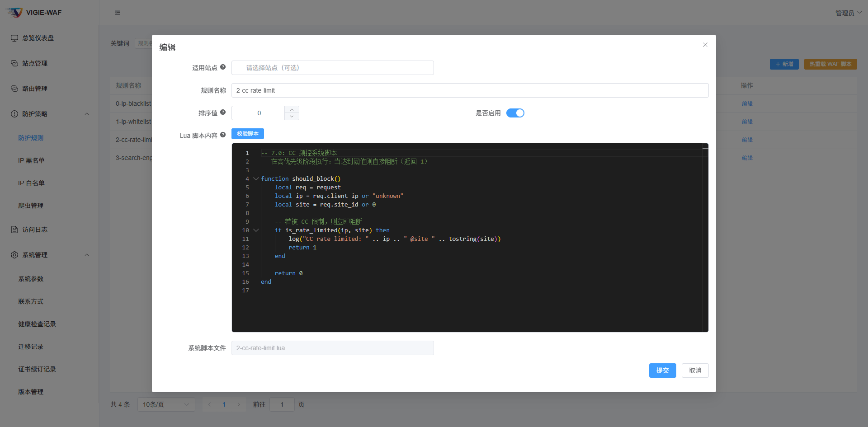The width and height of the screenshot is (868, 427).
Task: Decrease 排序值 with the down arrow
Action: click(292, 117)
